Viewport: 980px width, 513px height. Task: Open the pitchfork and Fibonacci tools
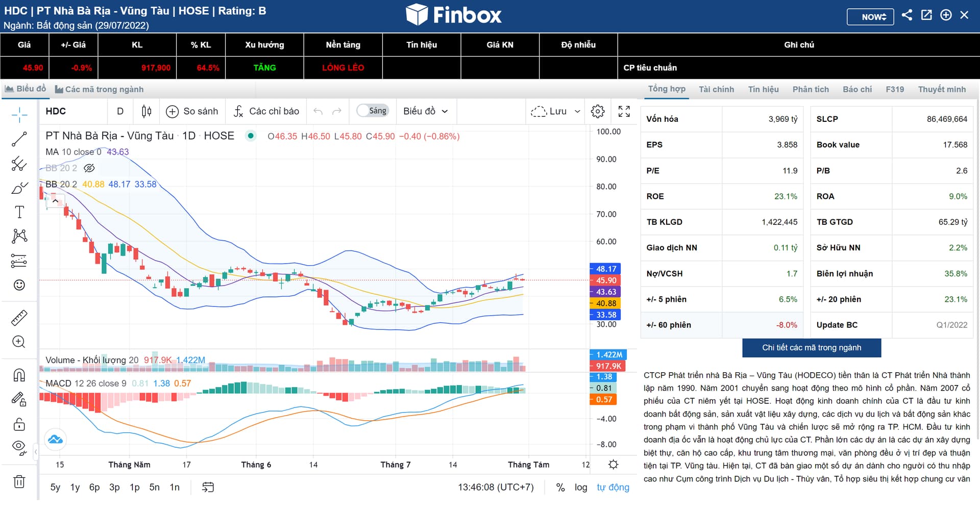tap(19, 164)
